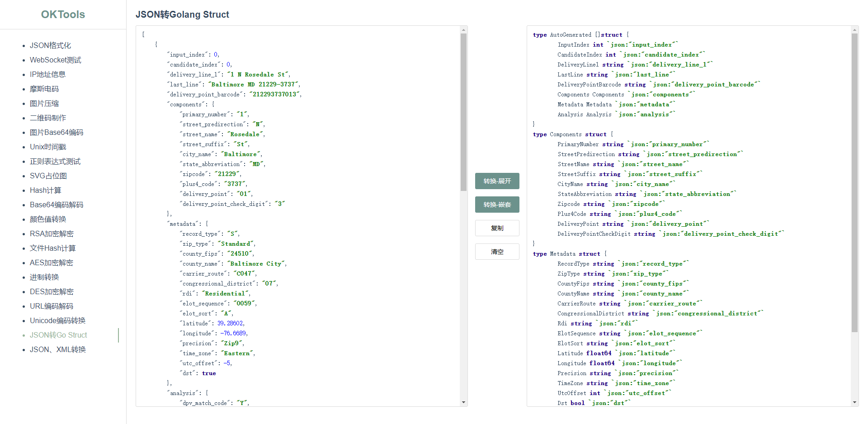
Task: Open the 颜色值转换 color converter
Action: point(48,219)
